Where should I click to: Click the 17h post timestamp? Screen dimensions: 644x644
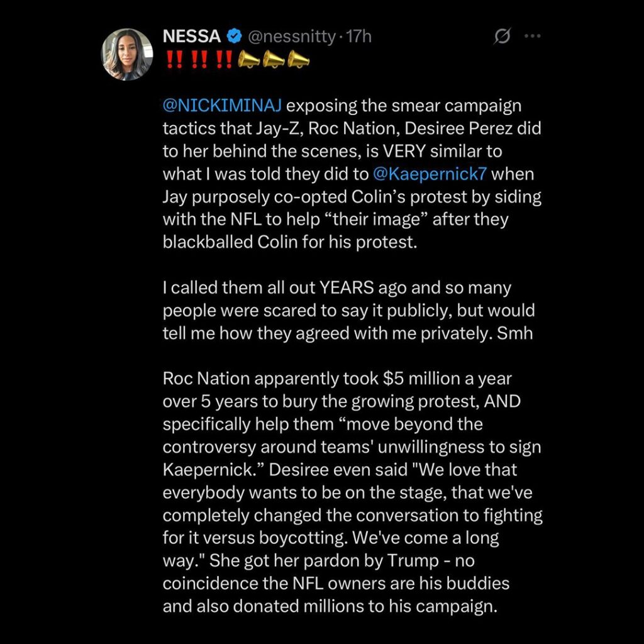359,37
